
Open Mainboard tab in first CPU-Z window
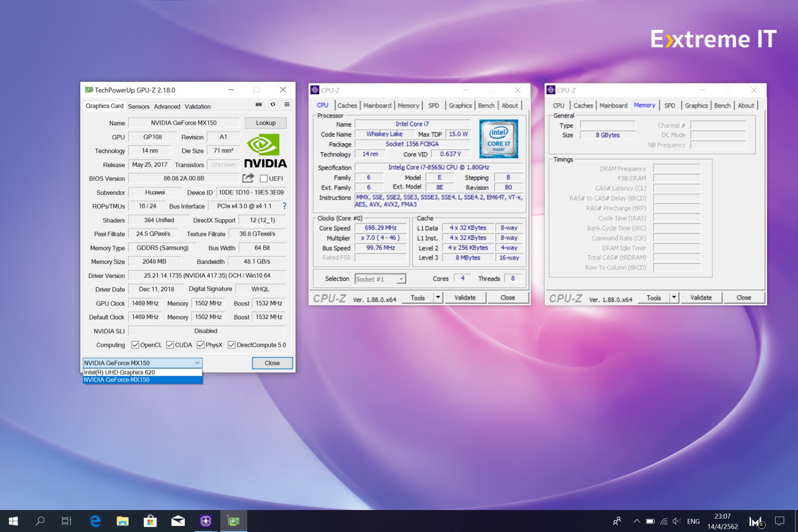(377, 105)
